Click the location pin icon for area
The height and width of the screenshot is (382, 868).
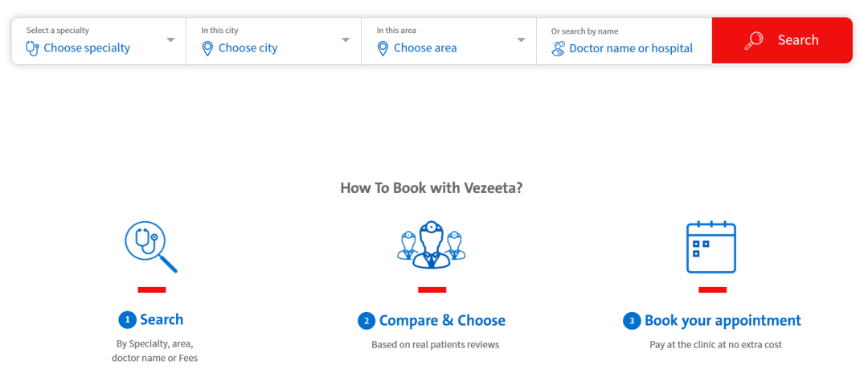[x=383, y=48]
